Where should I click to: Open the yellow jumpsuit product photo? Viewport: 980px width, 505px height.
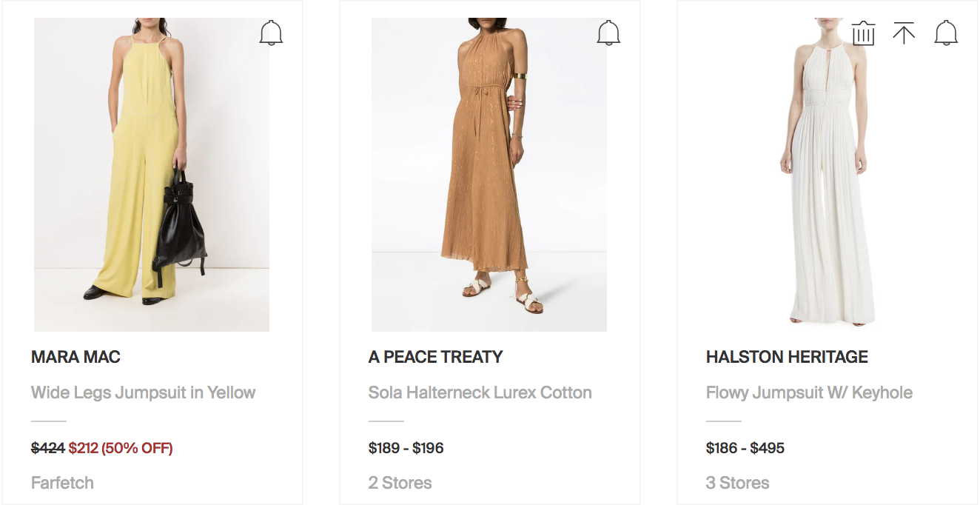pos(152,175)
